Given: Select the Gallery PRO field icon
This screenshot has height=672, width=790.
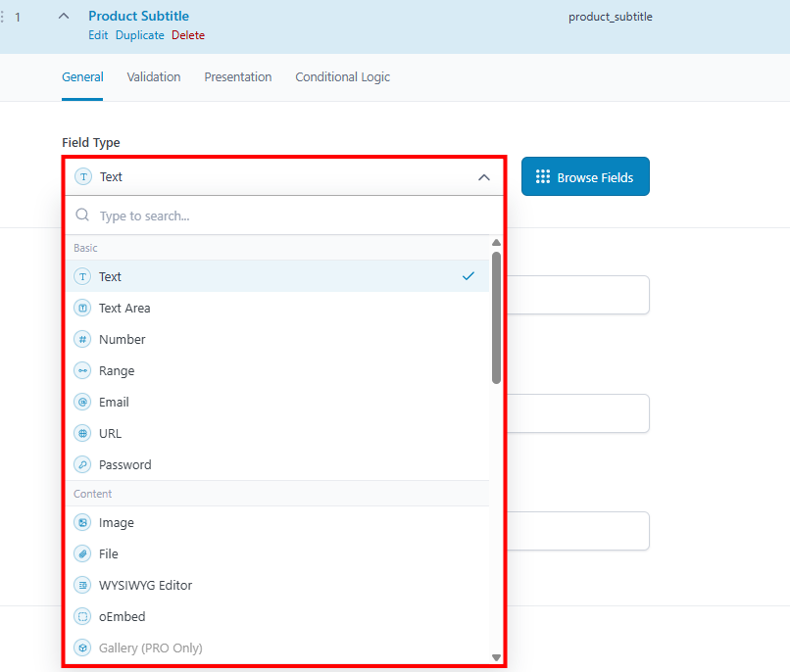Looking at the screenshot, I should coord(82,648).
